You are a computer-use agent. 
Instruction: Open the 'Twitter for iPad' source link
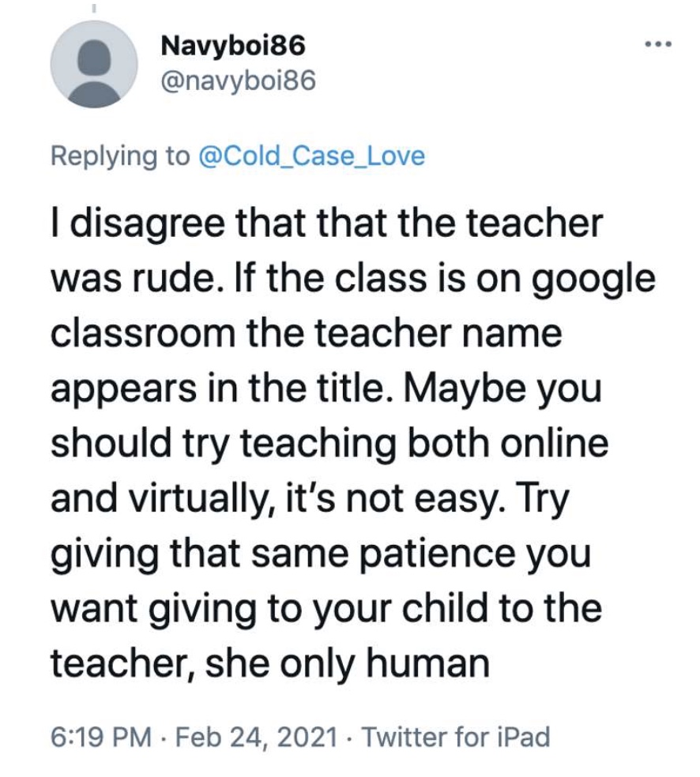(456, 737)
